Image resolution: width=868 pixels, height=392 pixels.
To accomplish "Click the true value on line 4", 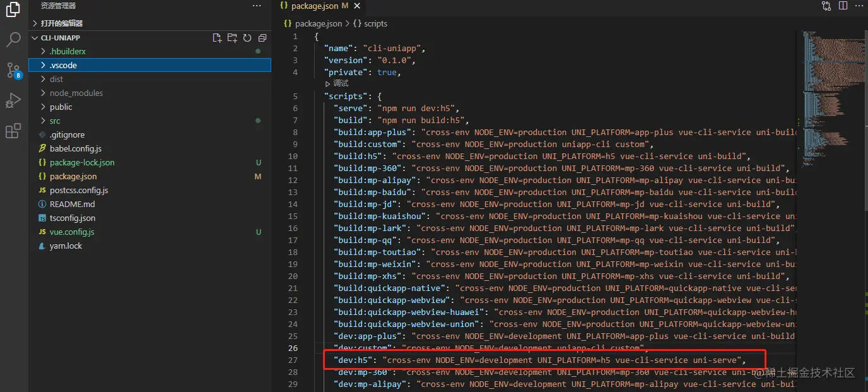I will pos(387,72).
